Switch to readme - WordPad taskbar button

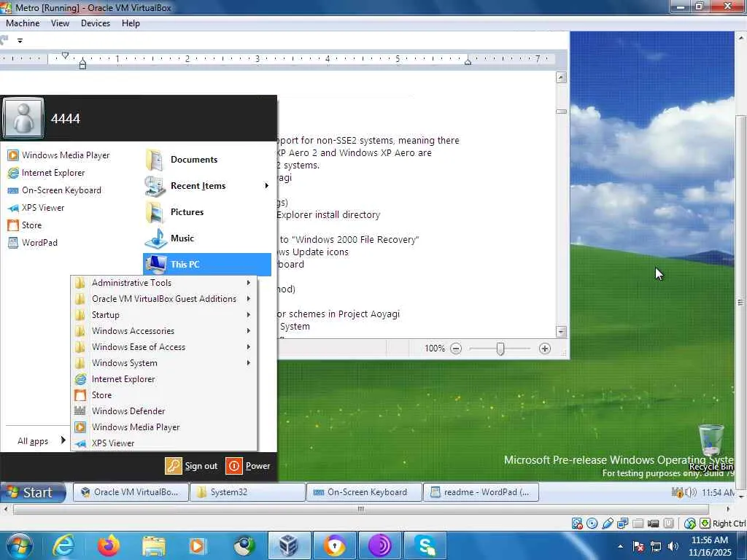pyautogui.click(x=481, y=492)
